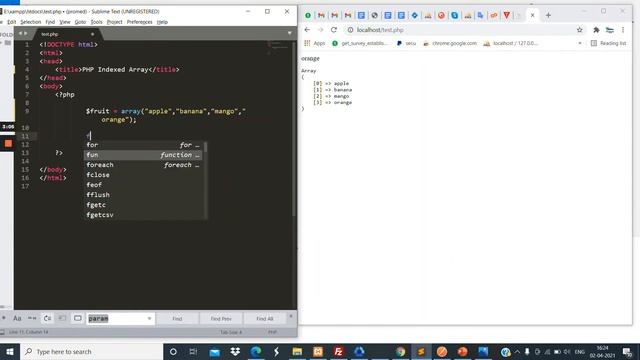Open the Preferences menu in Sublime Text
Screen dimensions: 640x360
(x=140, y=22)
